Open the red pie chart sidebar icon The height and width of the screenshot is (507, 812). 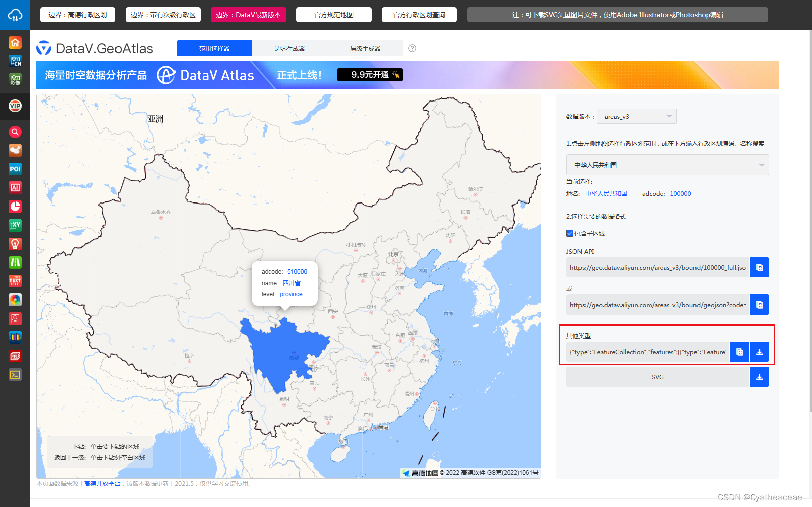(15, 206)
